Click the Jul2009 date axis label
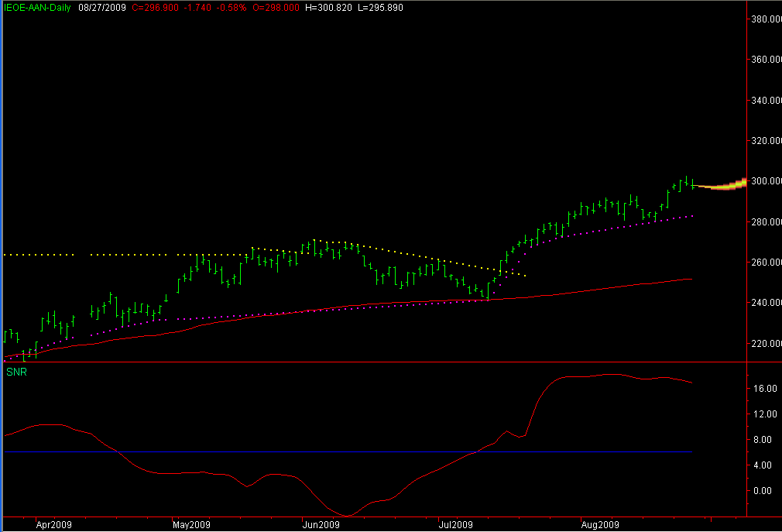 tap(456, 524)
